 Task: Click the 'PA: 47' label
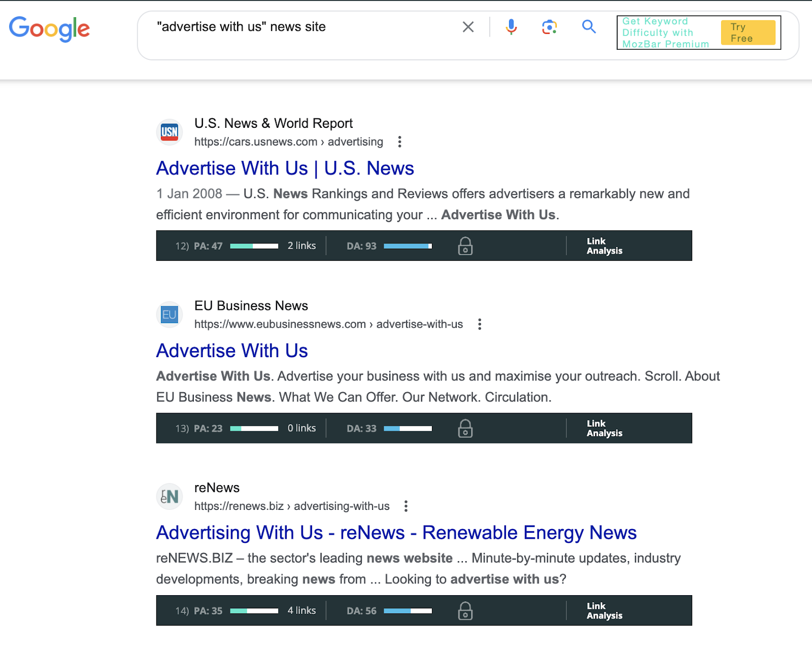click(208, 246)
